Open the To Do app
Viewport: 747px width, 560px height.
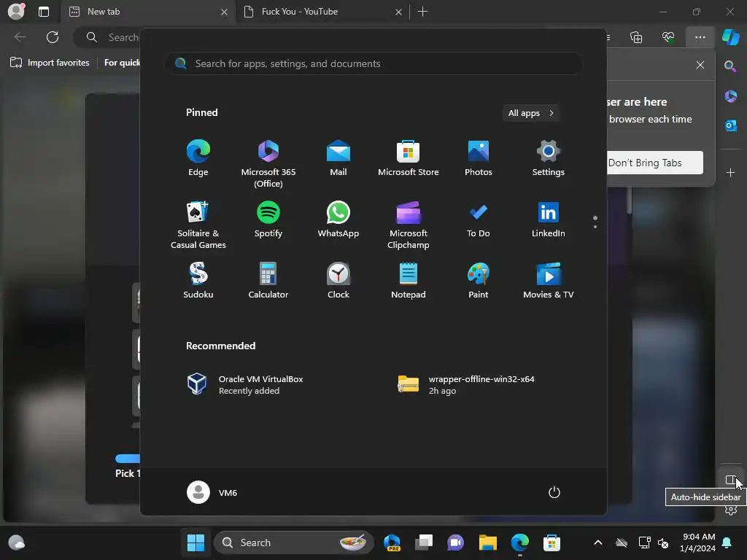479,219
